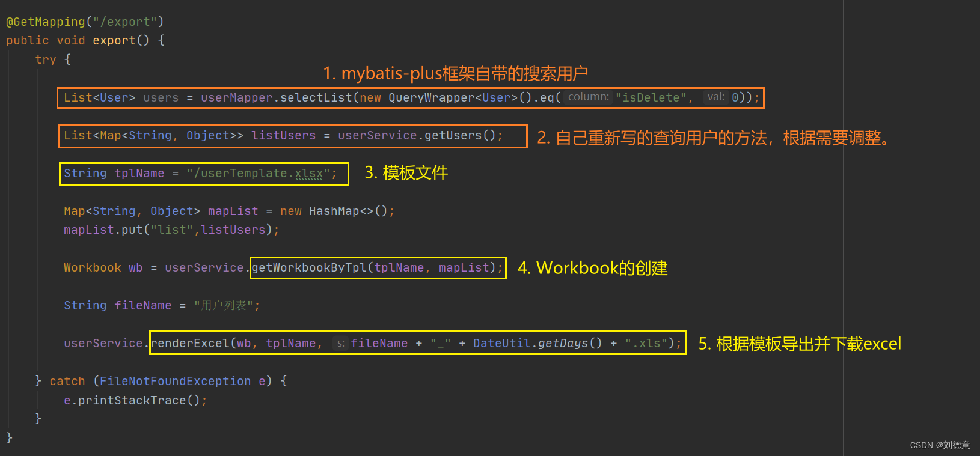Image resolution: width=980 pixels, height=456 pixels.
Task: Click the "/userTemplate.xlsx" string
Action: click(258, 173)
